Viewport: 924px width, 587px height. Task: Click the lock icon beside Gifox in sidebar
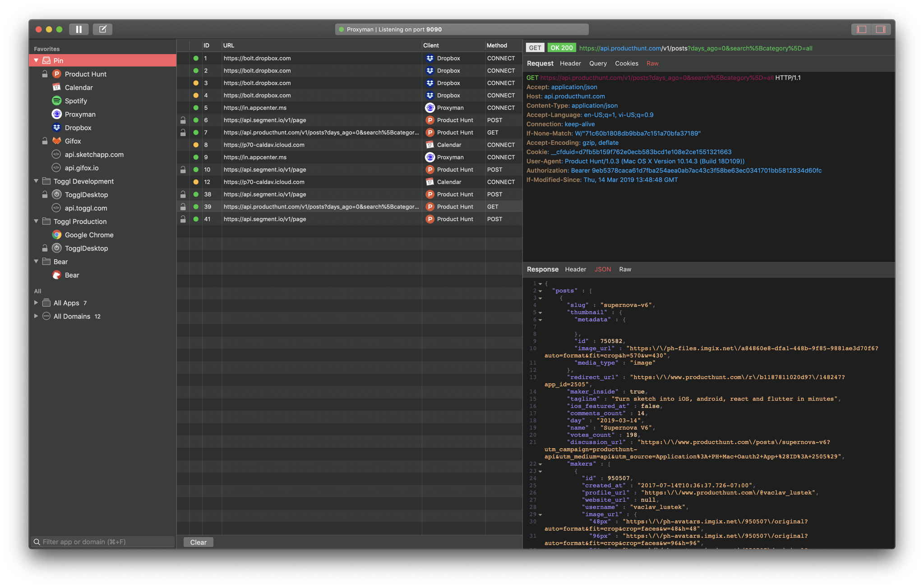point(45,141)
